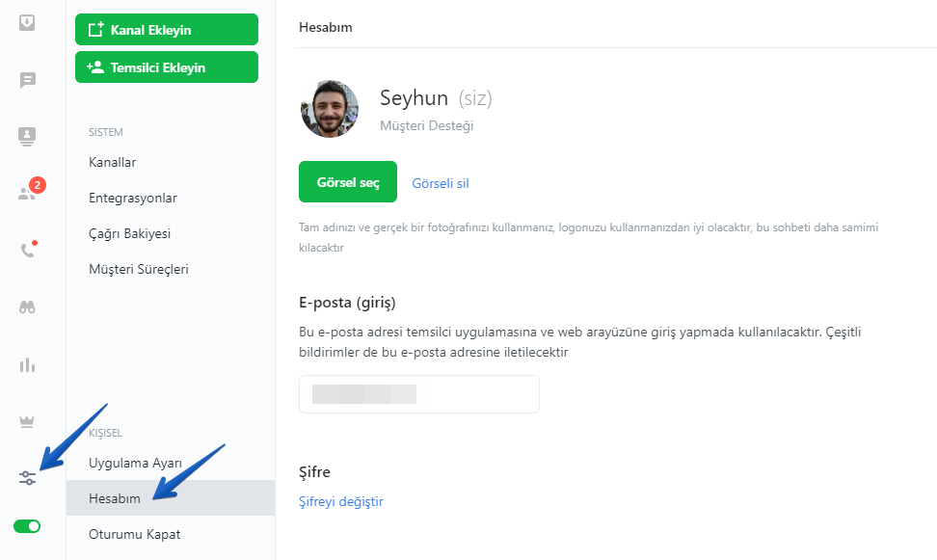Click the SISTEM section label
The height and width of the screenshot is (560, 937).
pos(106,132)
